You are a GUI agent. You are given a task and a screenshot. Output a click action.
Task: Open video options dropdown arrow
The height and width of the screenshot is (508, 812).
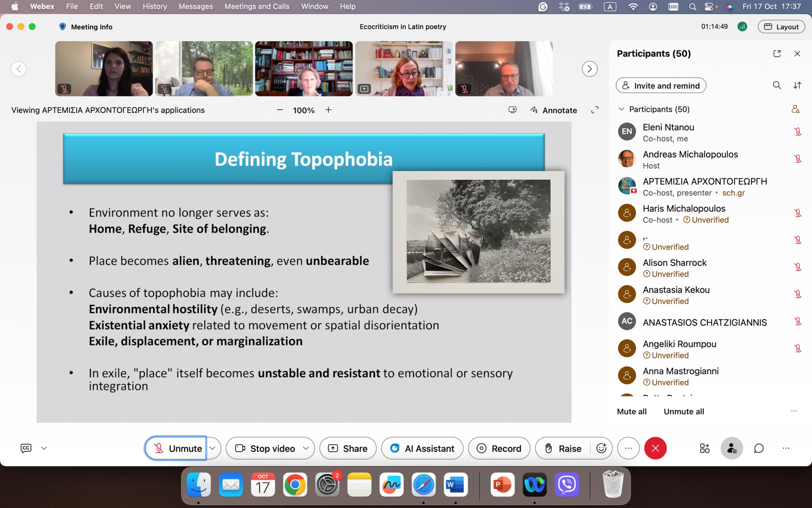(306, 448)
